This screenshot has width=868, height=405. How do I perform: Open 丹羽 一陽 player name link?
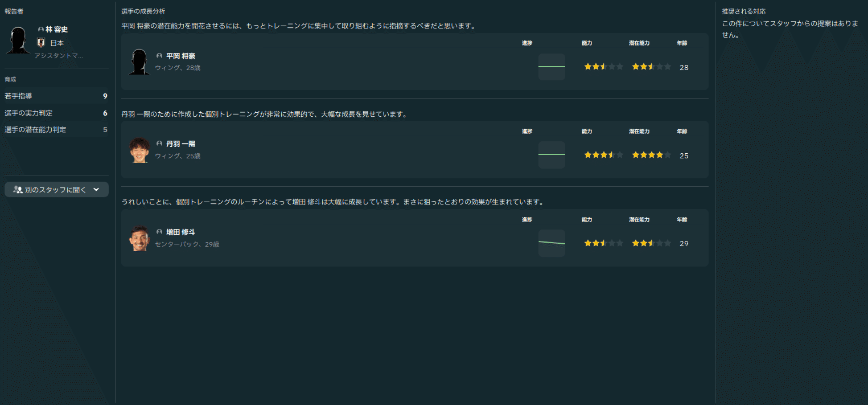180,144
